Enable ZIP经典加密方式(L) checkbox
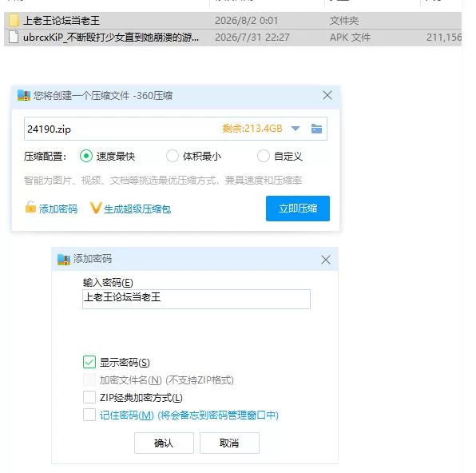476x473 pixels. click(89, 397)
